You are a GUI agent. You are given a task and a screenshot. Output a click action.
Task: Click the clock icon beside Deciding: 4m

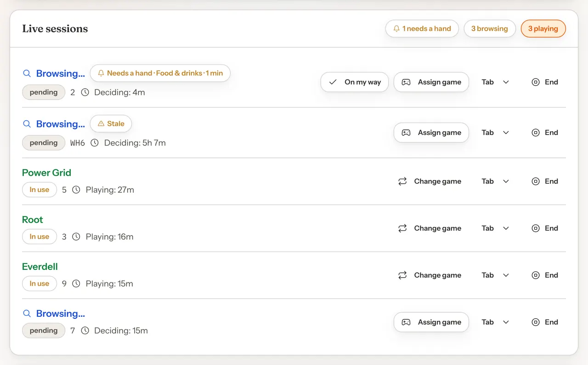[85, 92]
